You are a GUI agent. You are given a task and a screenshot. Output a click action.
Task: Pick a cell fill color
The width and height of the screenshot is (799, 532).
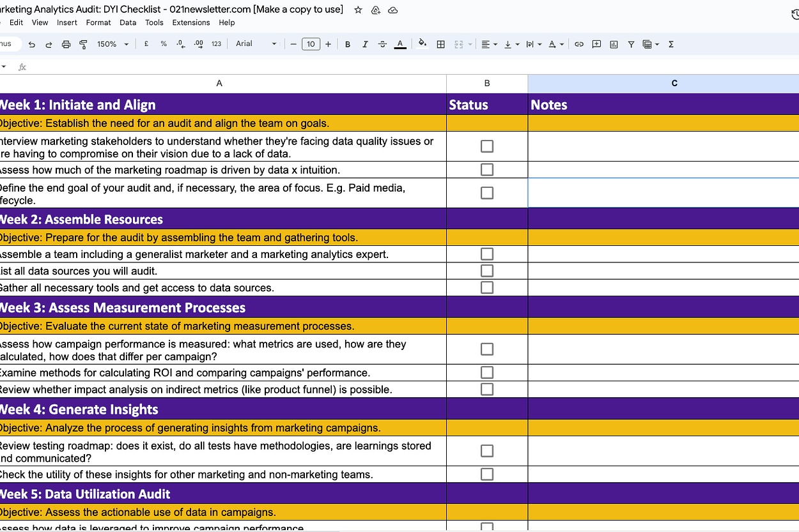pyautogui.click(x=422, y=44)
